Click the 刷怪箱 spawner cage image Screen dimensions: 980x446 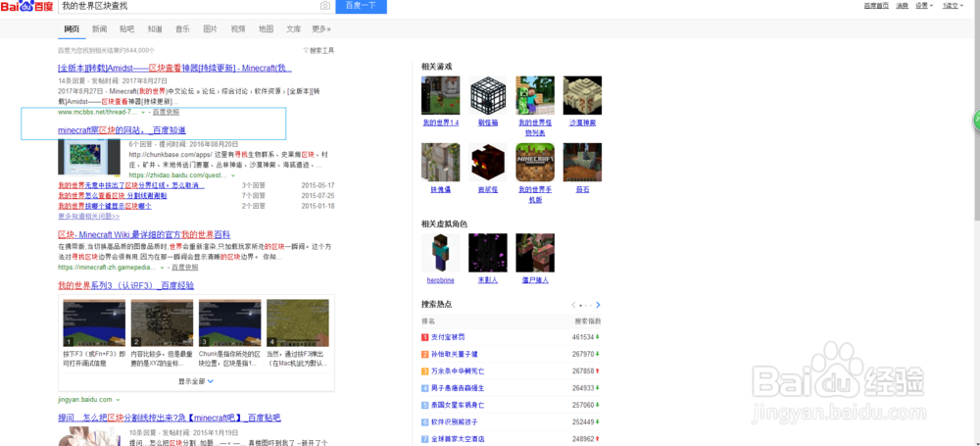click(488, 95)
